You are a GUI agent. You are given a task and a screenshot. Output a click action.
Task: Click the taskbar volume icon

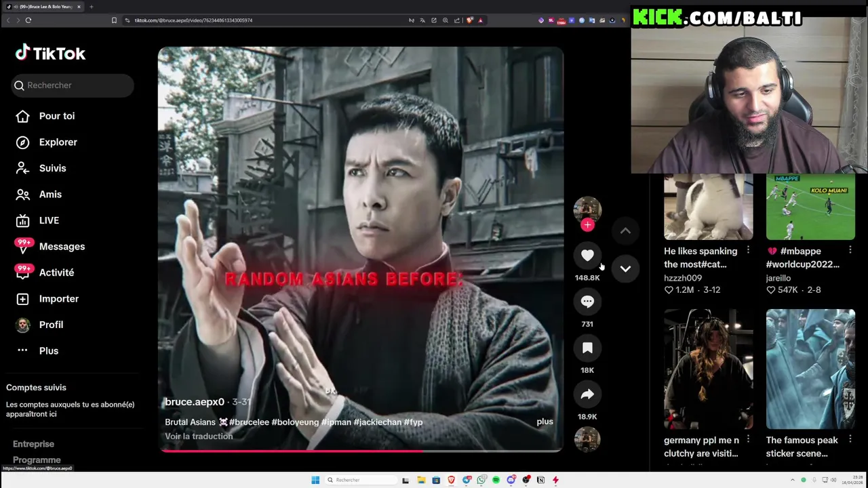[x=833, y=480]
